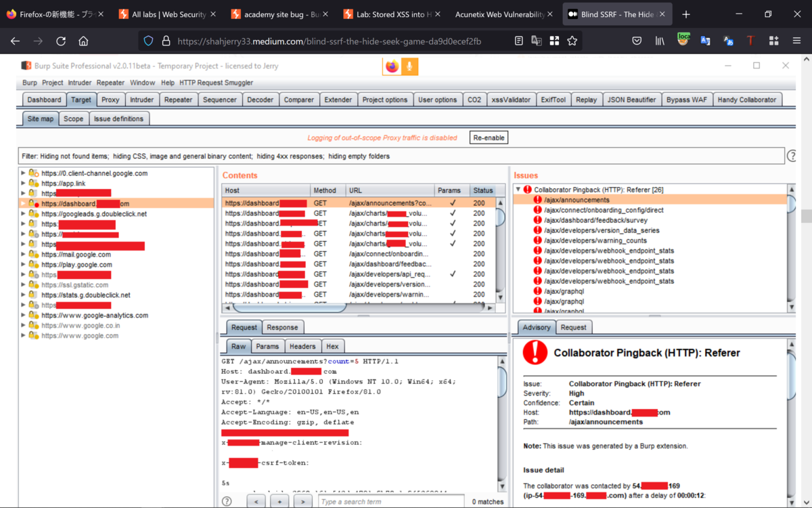The height and width of the screenshot is (508, 812).
Task: Click the padlock site security icon
Action: pyautogui.click(x=166, y=41)
